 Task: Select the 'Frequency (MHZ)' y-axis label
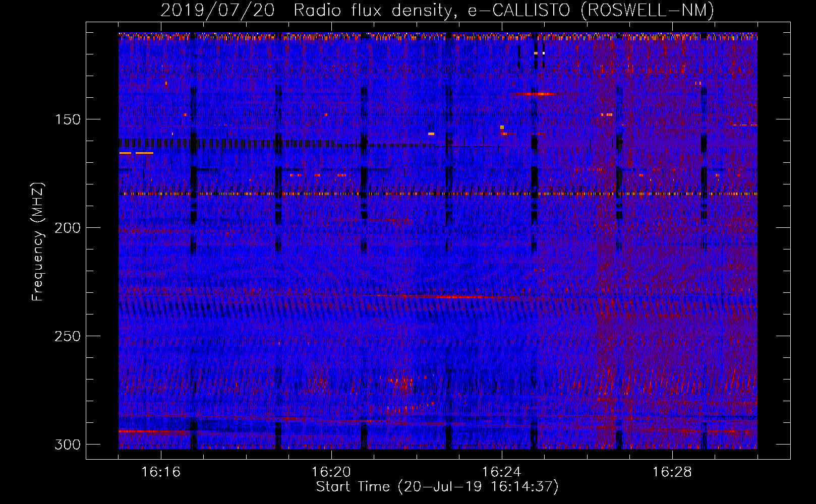point(38,242)
